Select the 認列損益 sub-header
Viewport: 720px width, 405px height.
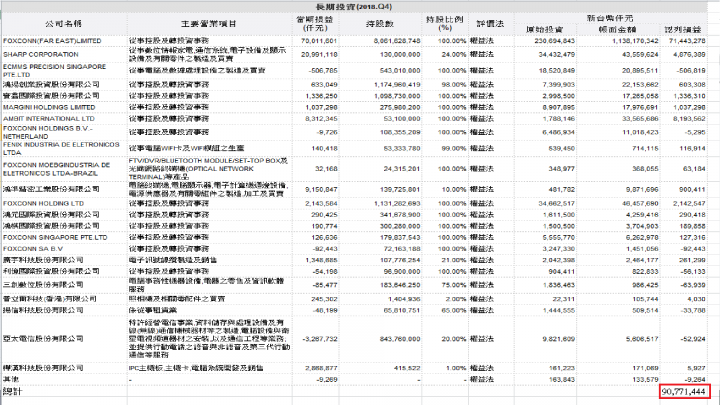(683, 30)
